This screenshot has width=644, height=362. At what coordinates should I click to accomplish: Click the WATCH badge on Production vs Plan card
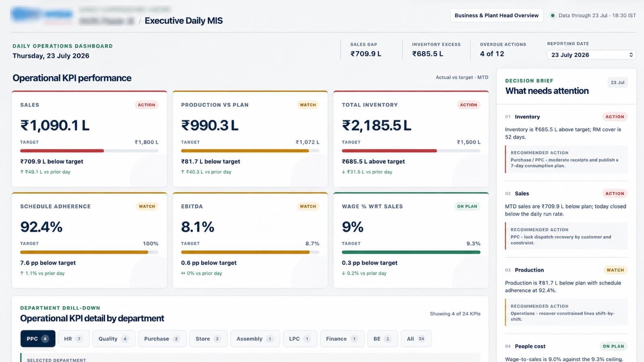click(x=308, y=105)
